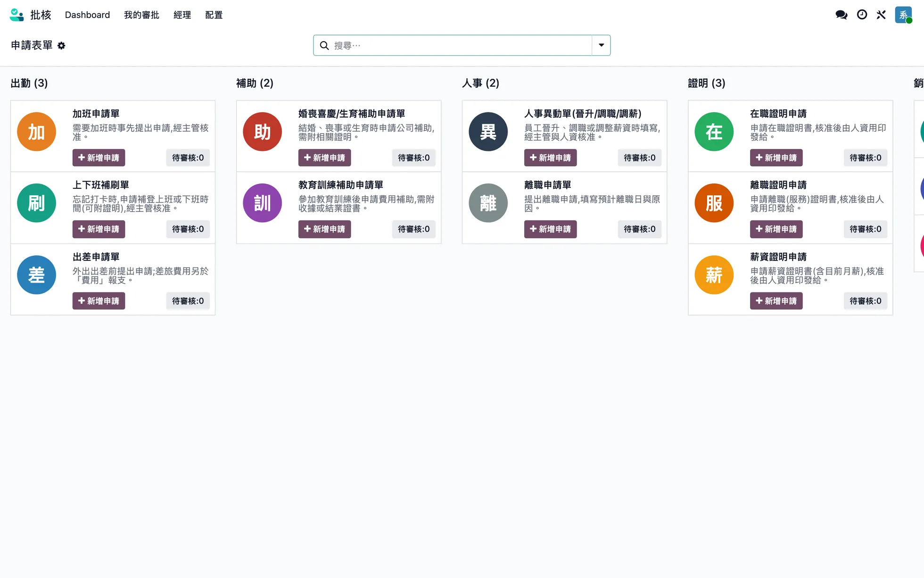Open the 配置 menu
The width and height of the screenshot is (924, 578).
(214, 15)
